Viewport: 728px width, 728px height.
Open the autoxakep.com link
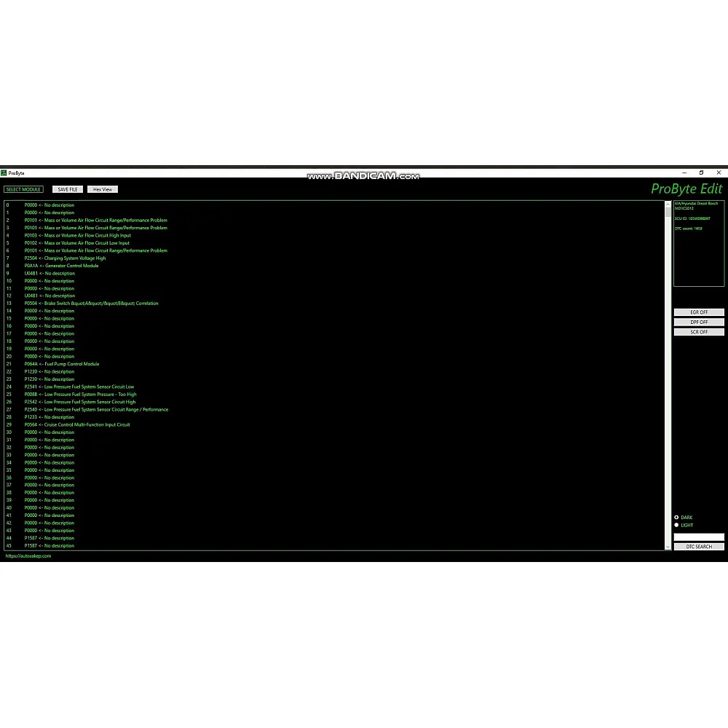pos(28,556)
